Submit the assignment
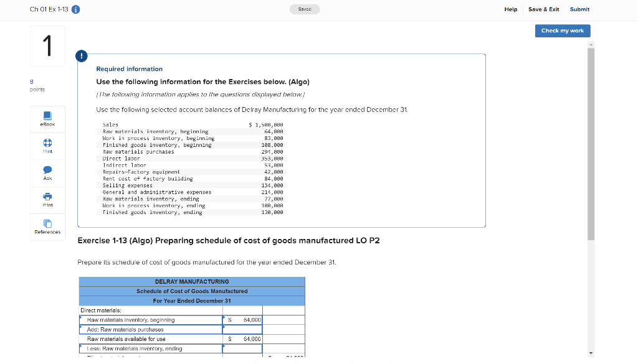 point(579,9)
